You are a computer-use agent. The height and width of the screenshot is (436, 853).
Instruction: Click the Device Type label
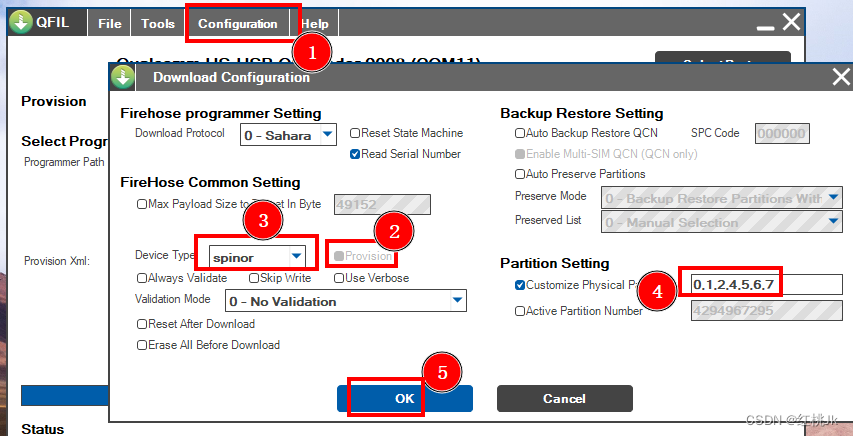[x=164, y=255]
